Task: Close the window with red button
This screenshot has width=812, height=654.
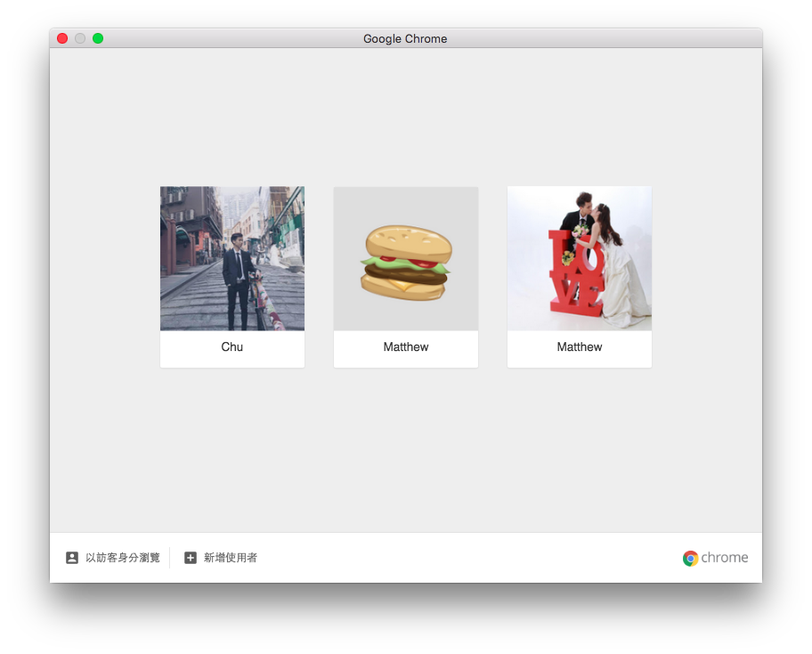Action: click(62, 38)
